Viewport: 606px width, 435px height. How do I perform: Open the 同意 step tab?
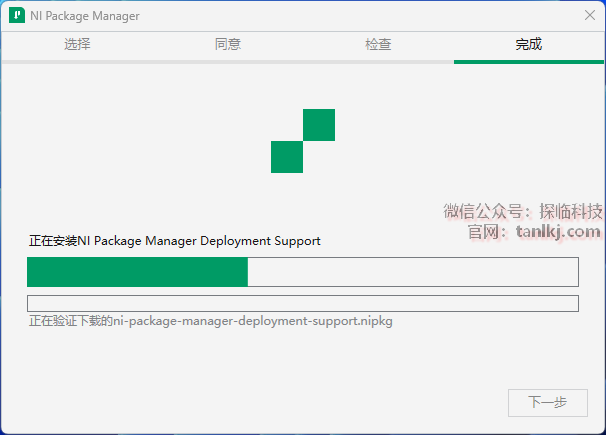[228, 45]
